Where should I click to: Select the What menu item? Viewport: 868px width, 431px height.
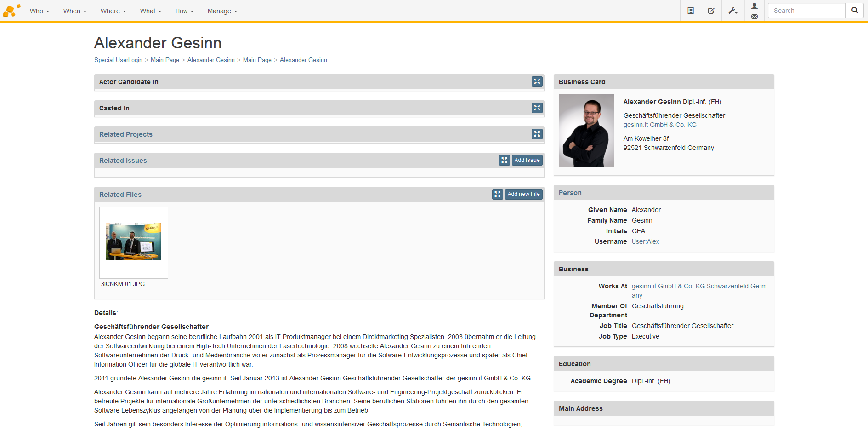click(x=151, y=11)
